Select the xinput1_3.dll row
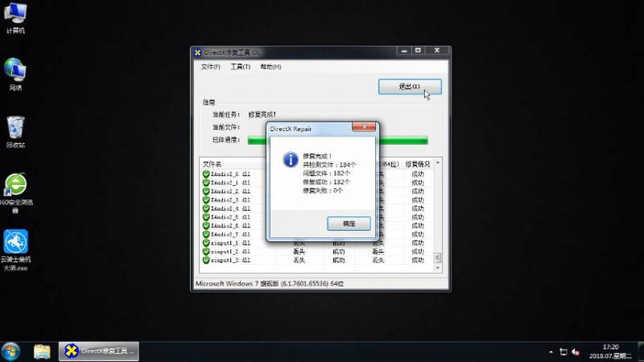Screen dimensions: 644x362 (317, 260)
